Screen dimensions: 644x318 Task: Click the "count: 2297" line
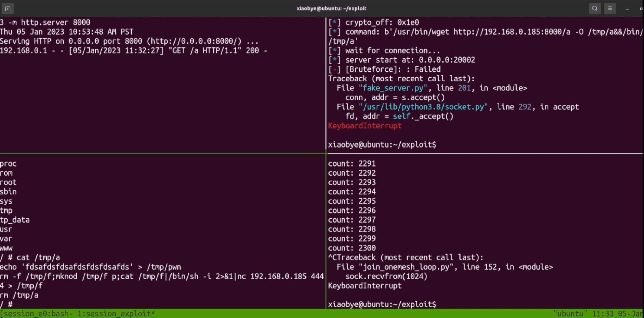(x=352, y=220)
